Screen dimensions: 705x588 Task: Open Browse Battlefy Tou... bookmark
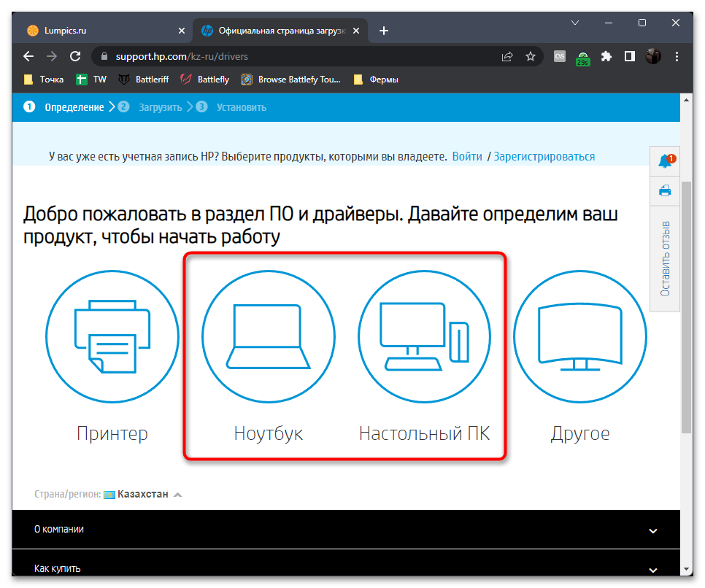click(x=291, y=80)
